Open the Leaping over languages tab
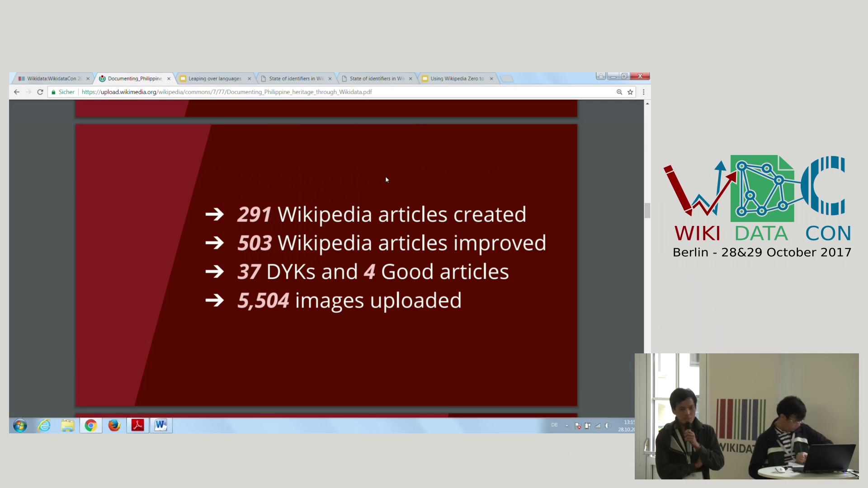 215,79
